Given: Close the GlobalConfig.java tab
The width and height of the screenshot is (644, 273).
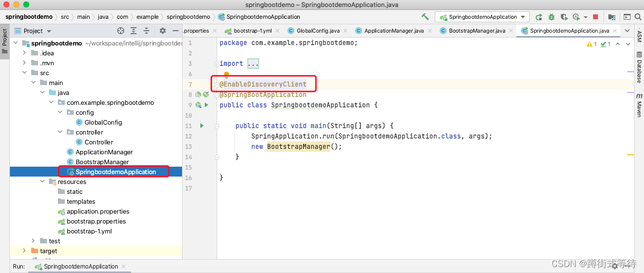Looking at the screenshot, I should [344, 31].
